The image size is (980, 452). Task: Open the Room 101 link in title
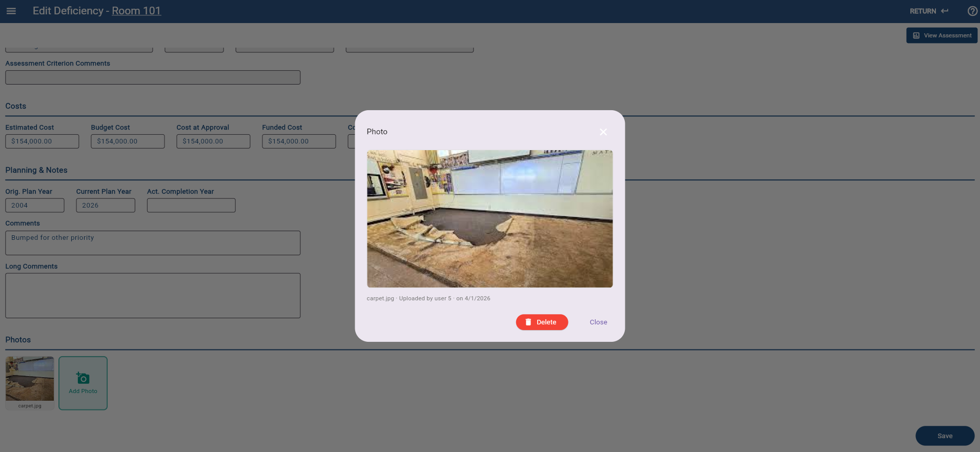coord(136,11)
